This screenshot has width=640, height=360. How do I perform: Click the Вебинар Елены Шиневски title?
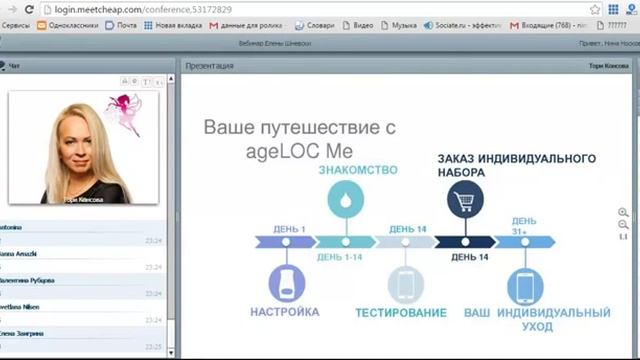(275, 43)
